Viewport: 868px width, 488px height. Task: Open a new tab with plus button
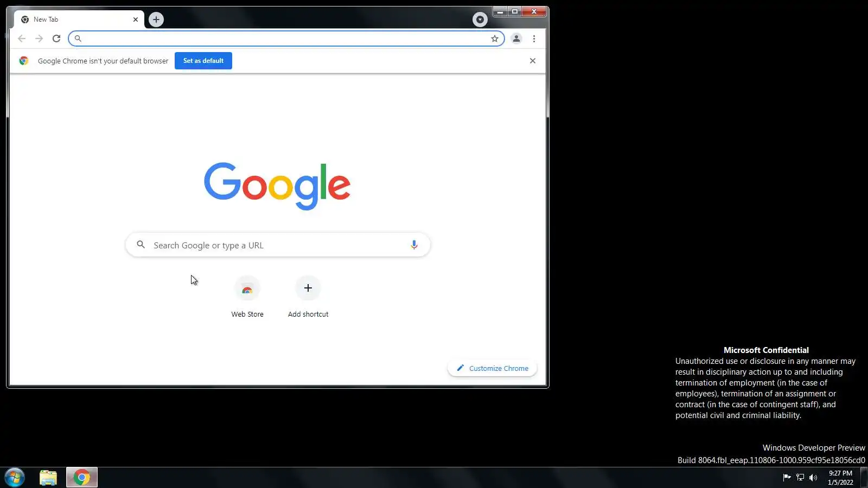(156, 20)
